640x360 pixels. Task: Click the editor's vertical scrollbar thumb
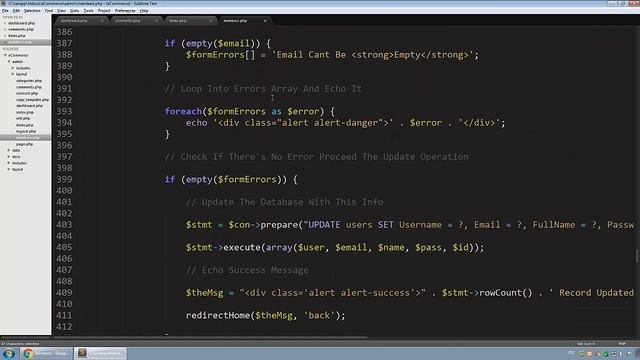coord(637,256)
